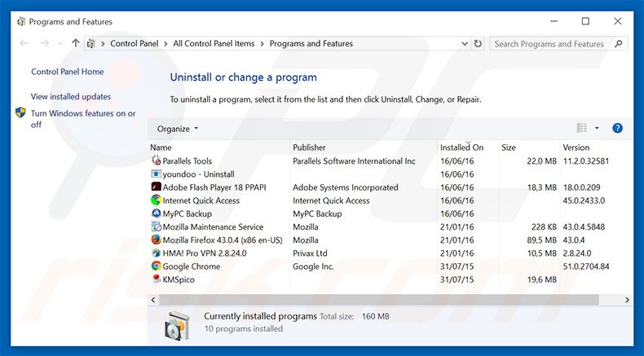The height and width of the screenshot is (356, 644).
Task: Click the change view layout icon
Action: click(581, 128)
